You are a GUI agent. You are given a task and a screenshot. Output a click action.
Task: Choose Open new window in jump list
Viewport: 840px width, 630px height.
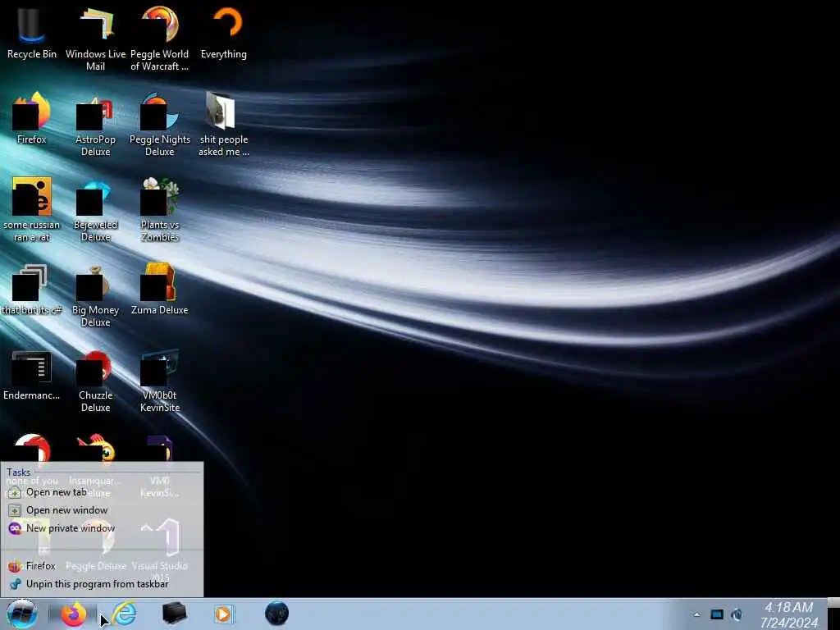coord(102,510)
